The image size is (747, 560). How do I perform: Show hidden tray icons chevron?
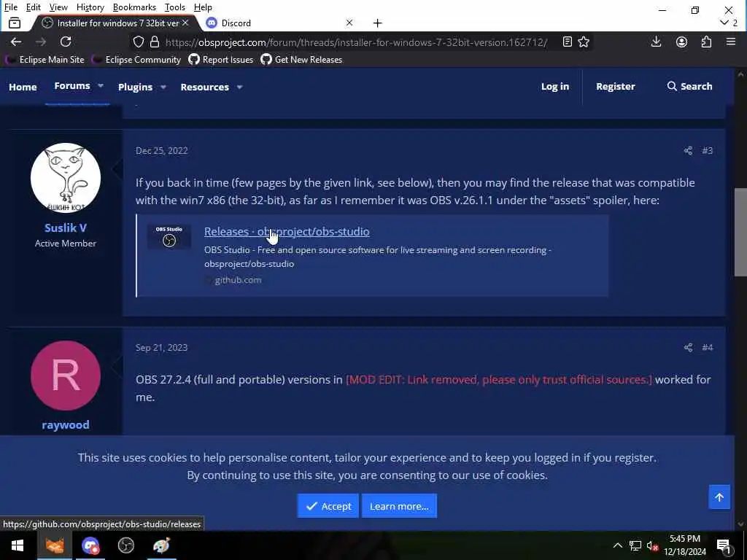pos(617,545)
